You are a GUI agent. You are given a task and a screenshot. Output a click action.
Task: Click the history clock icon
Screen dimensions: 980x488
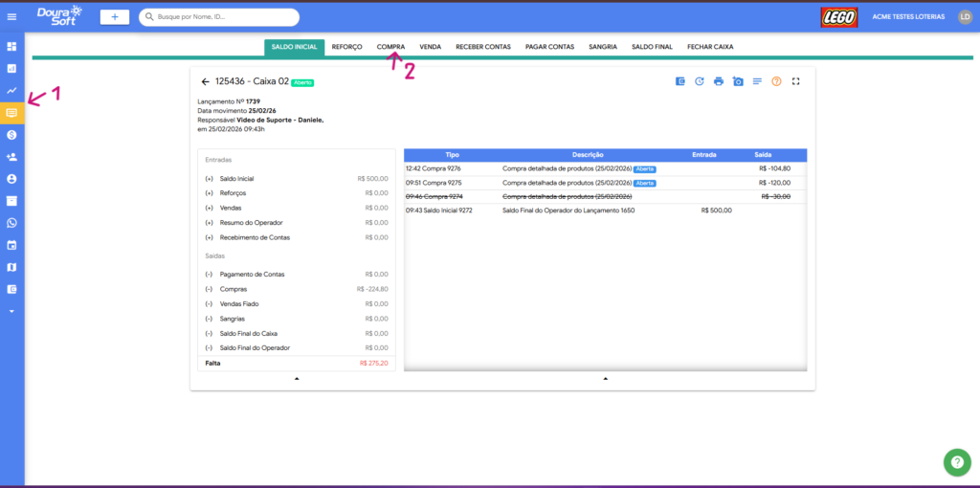tap(700, 81)
